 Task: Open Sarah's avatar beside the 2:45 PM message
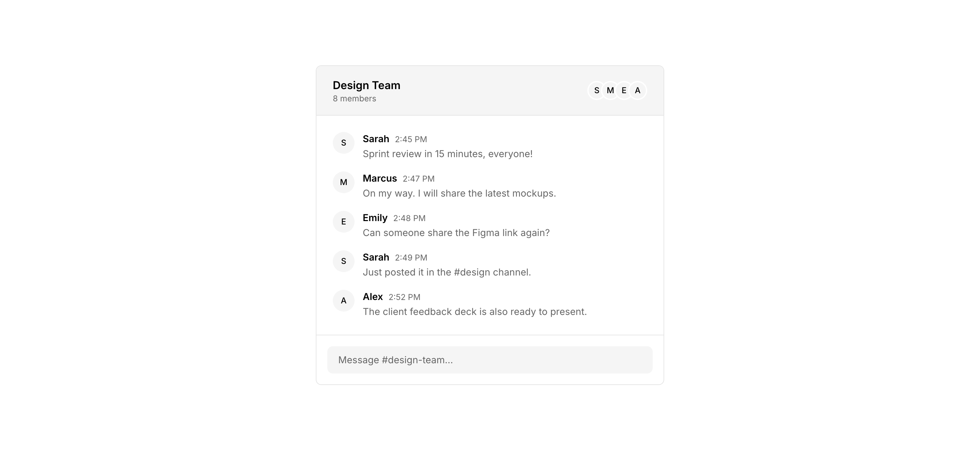click(x=344, y=143)
